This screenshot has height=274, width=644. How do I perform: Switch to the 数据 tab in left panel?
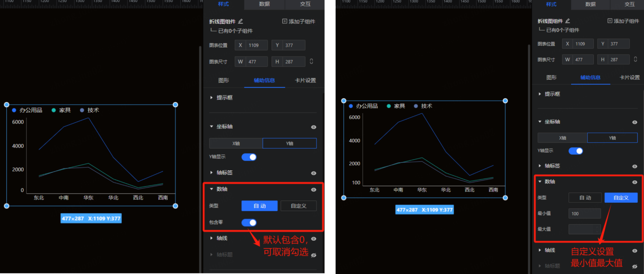pos(264,4)
